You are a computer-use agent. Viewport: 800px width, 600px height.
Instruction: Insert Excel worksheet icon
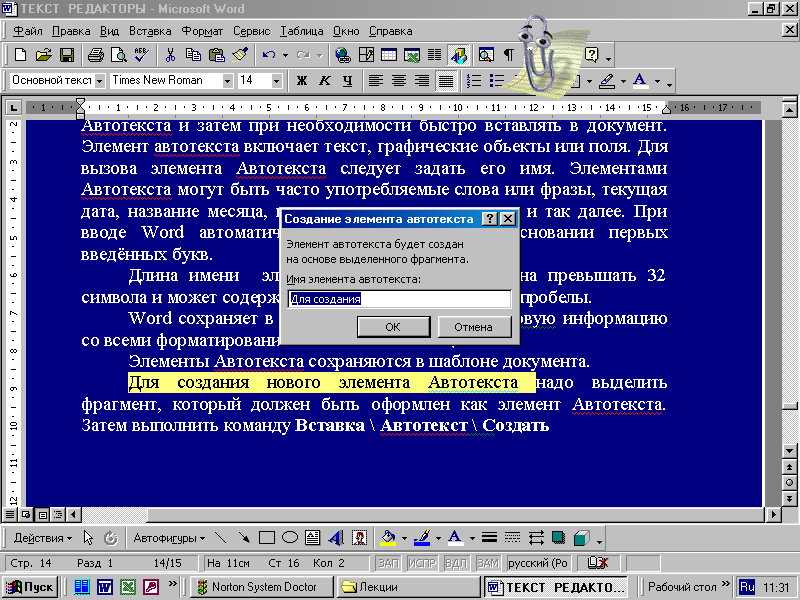[412, 55]
